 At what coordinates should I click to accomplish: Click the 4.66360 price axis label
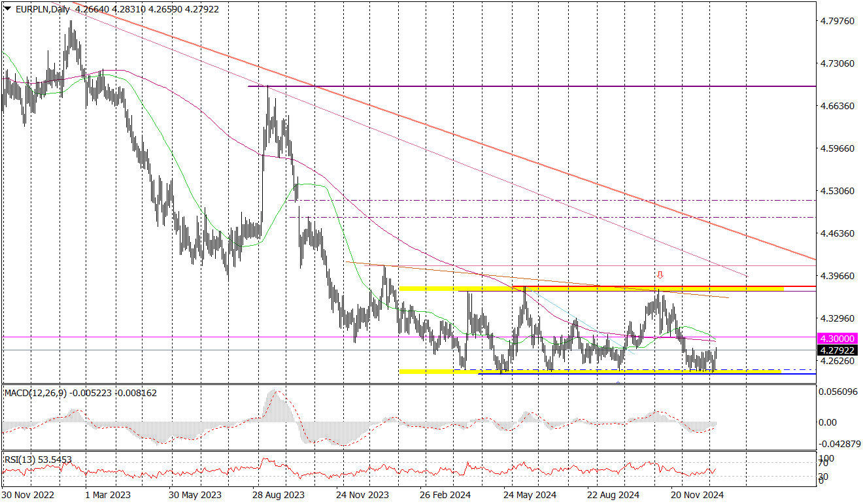tap(838, 106)
